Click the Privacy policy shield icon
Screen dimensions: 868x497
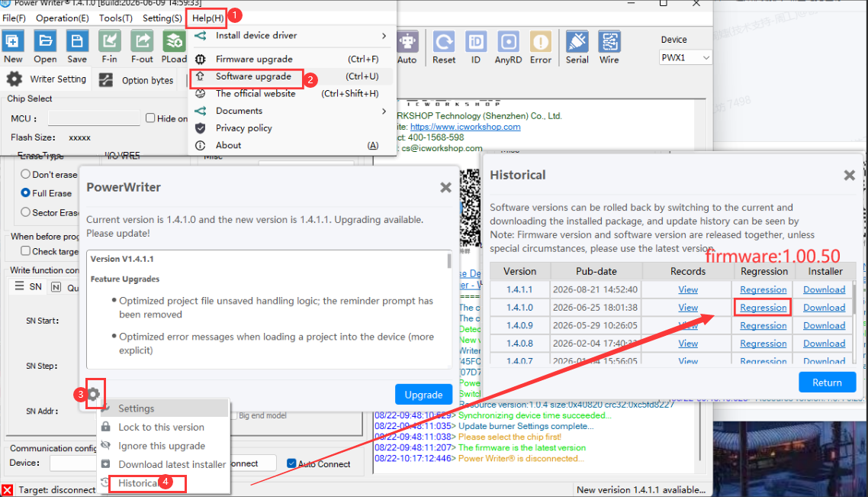click(201, 128)
